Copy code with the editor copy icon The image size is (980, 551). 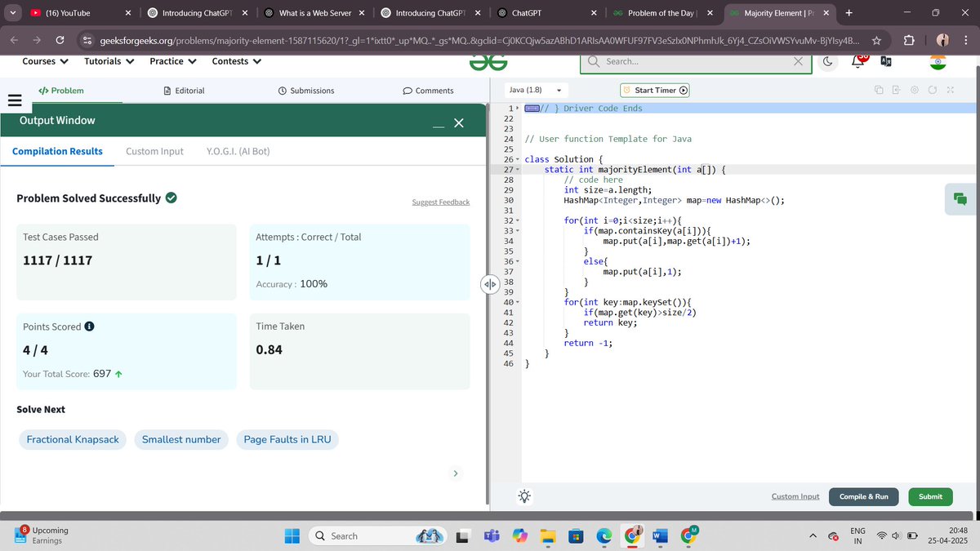coord(878,90)
